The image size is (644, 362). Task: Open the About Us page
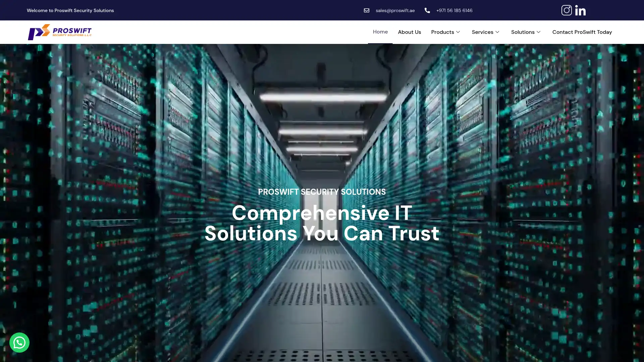(409, 32)
